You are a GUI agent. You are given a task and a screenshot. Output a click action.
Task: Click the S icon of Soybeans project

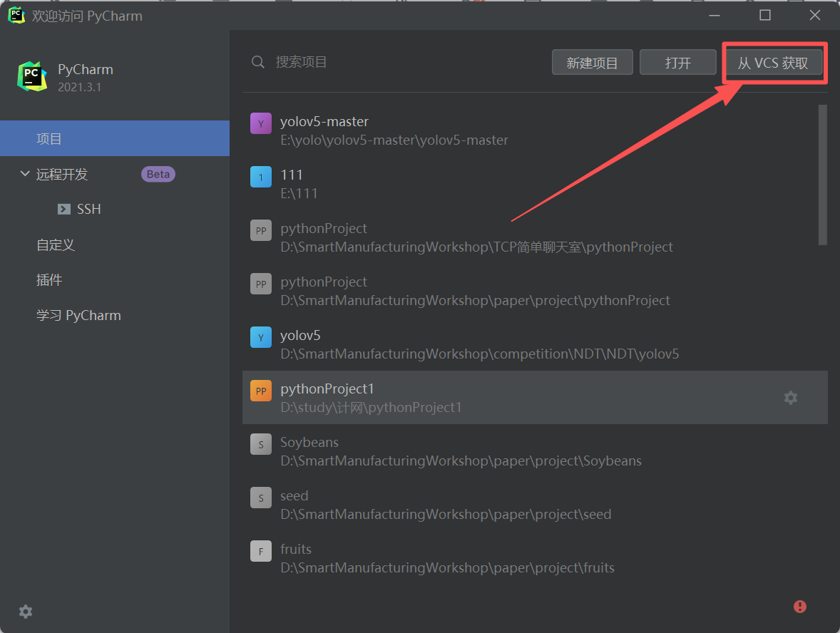pos(261,444)
